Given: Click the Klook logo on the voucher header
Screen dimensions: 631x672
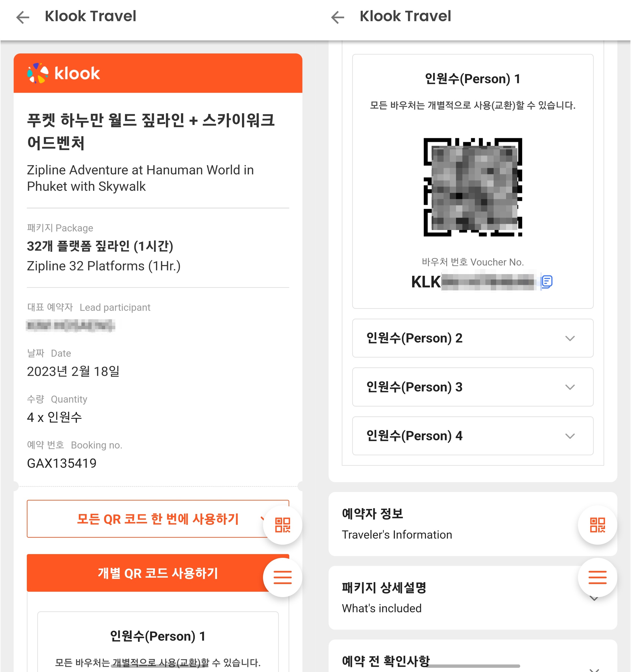Looking at the screenshot, I should [63, 72].
